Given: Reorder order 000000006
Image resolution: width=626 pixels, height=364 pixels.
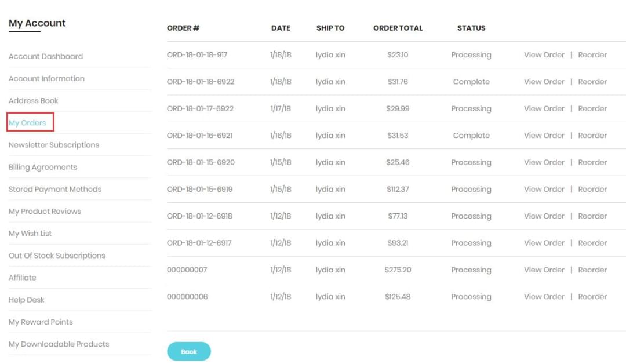Looking at the screenshot, I should coord(592,296).
